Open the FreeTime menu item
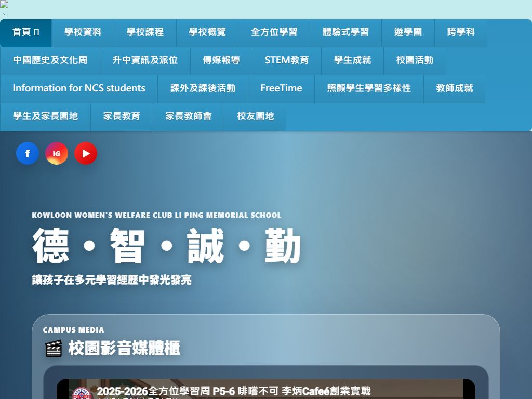 (x=281, y=89)
